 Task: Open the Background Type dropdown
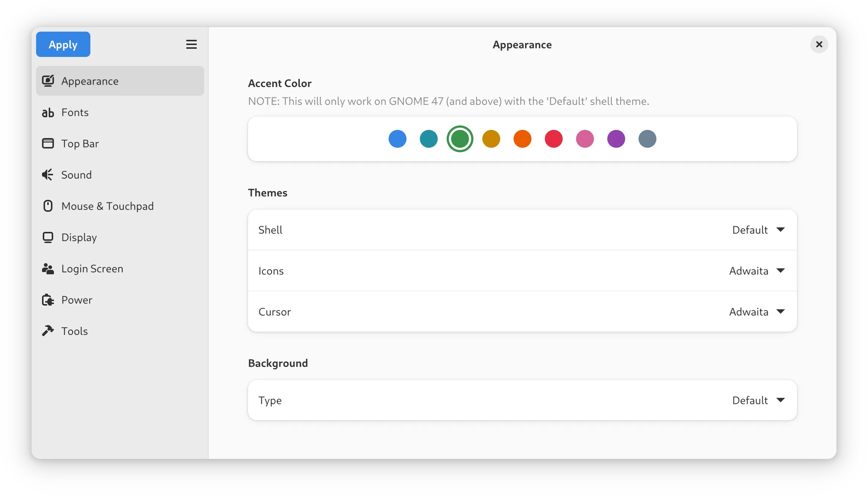point(759,400)
